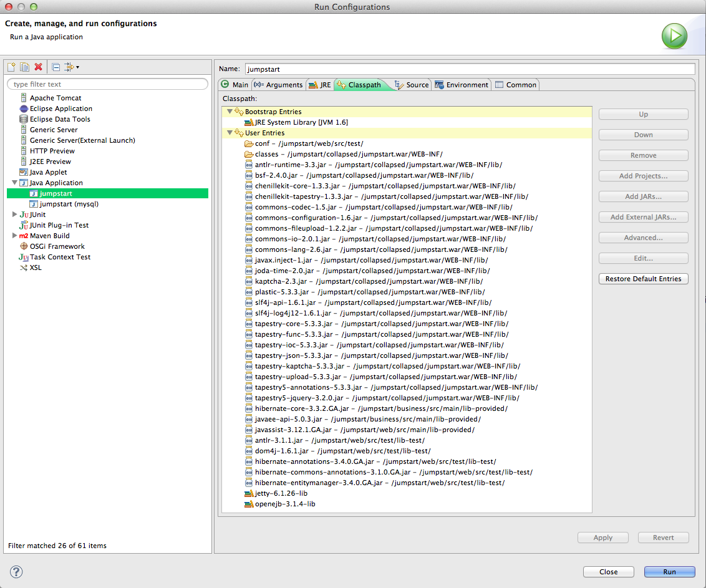Image resolution: width=706 pixels, height=588 pixels.
Task: Expand the JUnit configuration type
Action: (14, 214)
